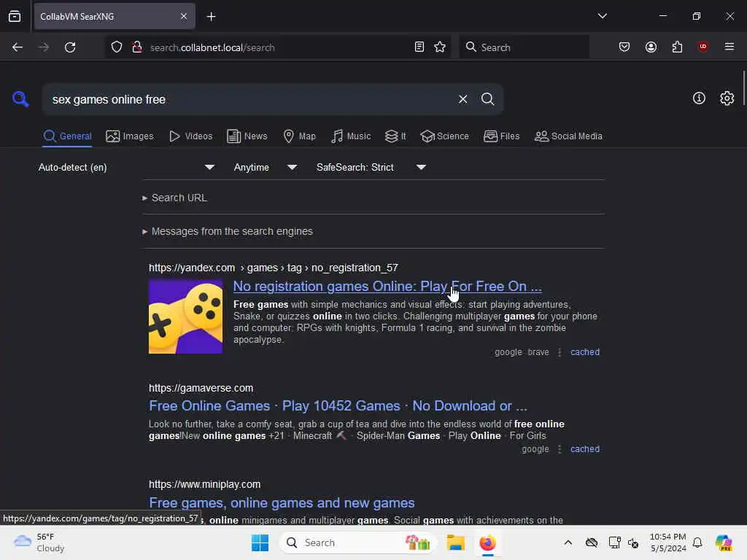Switch to the Social Media category
The width and height of the screenshot is (747, 560).
(x=568, y=136)
